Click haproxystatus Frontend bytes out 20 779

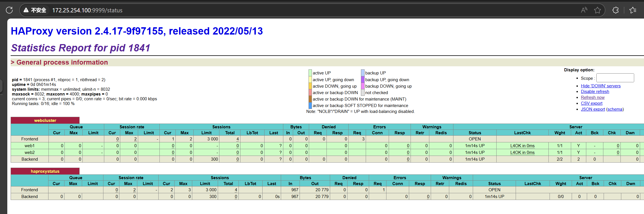[322, 190]
